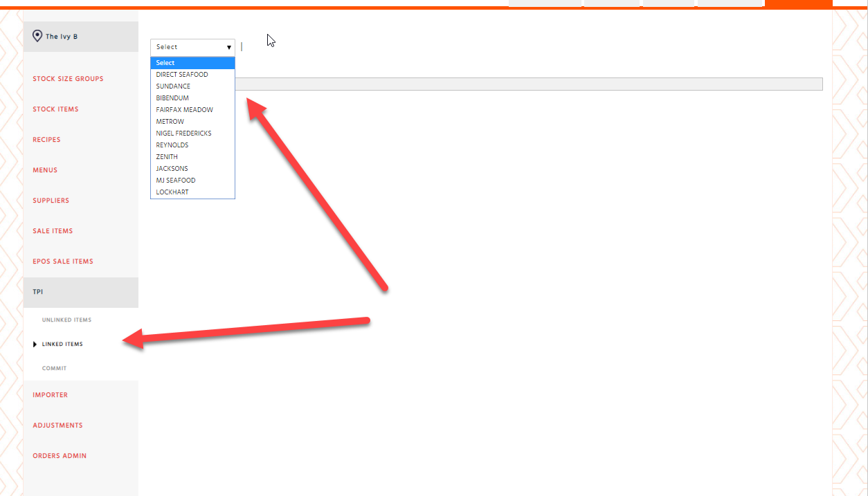Go to Stock Items section
The width and height of the screenshot is (868, 496).
coord(55,109)
